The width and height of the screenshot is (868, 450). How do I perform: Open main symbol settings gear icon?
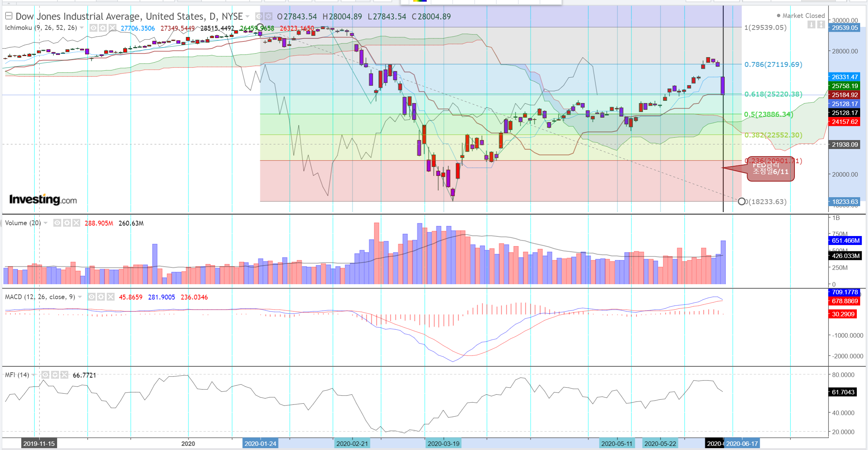[x=268, y=16]
